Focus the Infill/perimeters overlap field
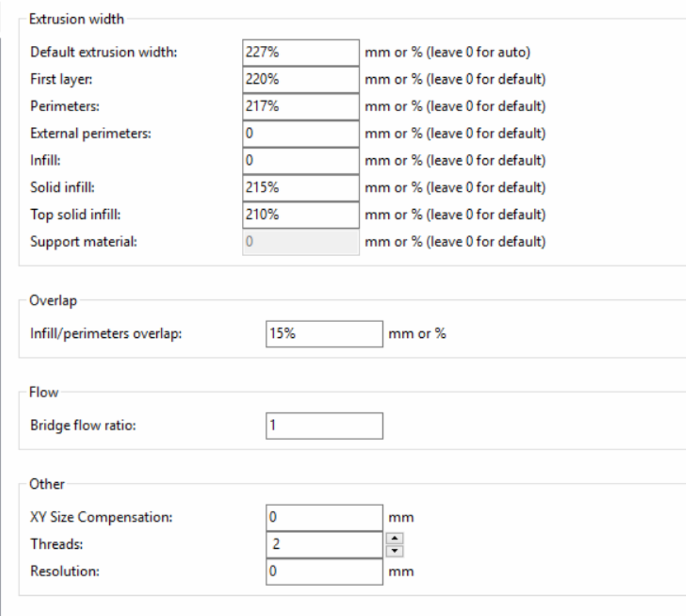The height and width of the screenshot is (616, 686). pos(324,333)
